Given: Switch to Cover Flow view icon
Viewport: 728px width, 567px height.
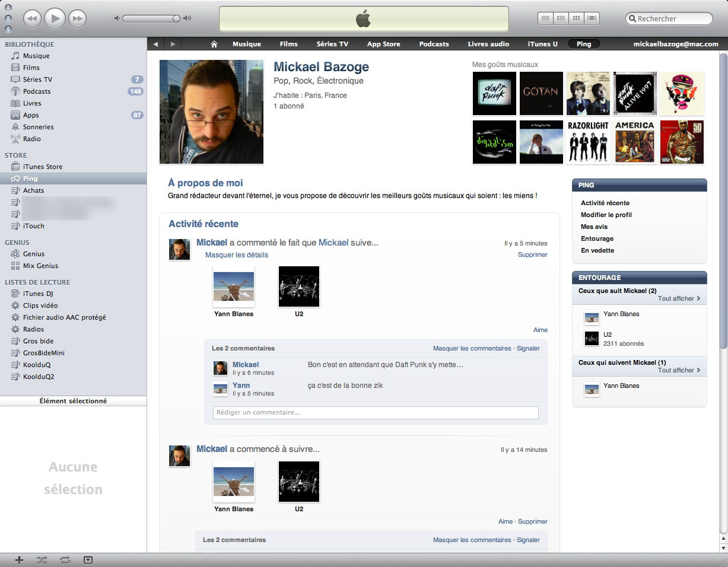Looking at the screenshot, I should (x=592, y=18).
